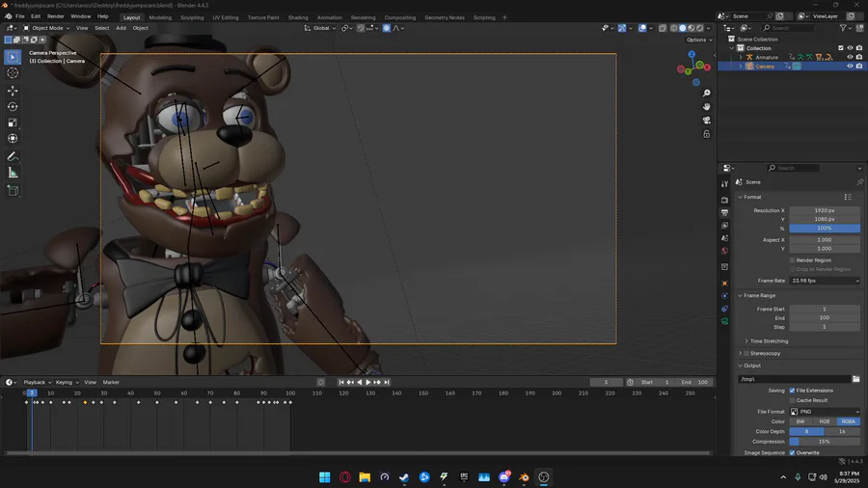The width and height of the screenshot is (868, 488).
Task: Click the Resolution percentage 100% slider
Action: click(x=825, y=228)
